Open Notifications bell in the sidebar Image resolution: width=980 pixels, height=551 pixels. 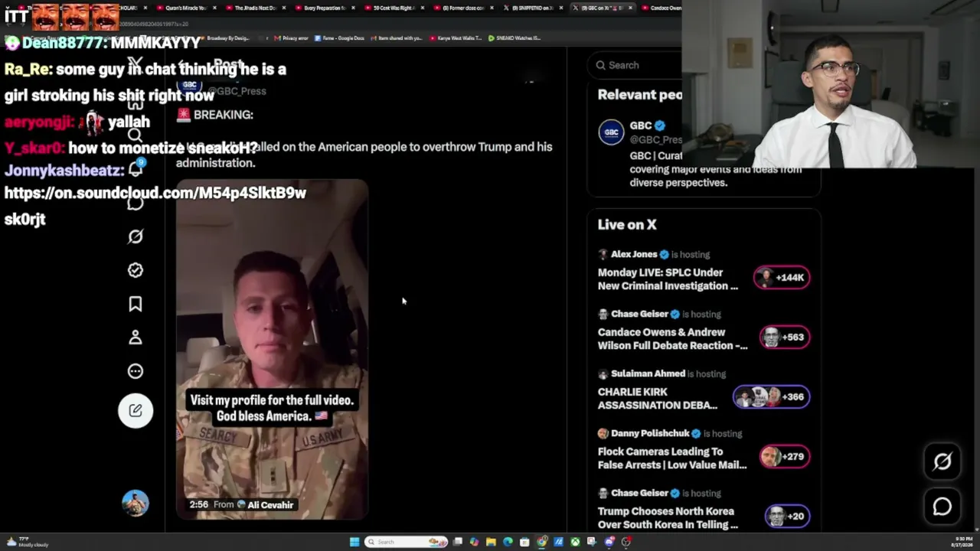[x=136, y=169]
